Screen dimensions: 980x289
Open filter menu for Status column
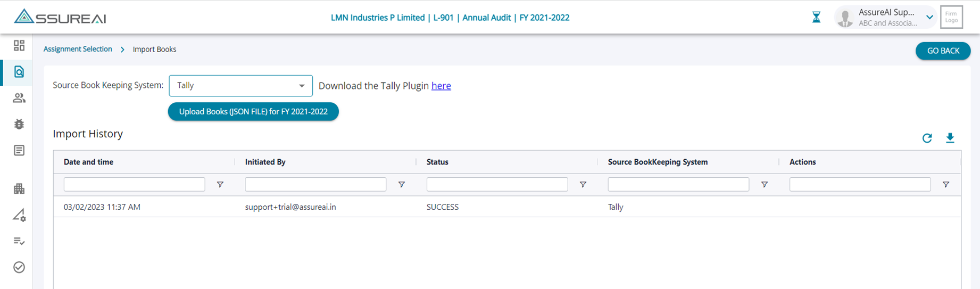click(x=583, y=185)
